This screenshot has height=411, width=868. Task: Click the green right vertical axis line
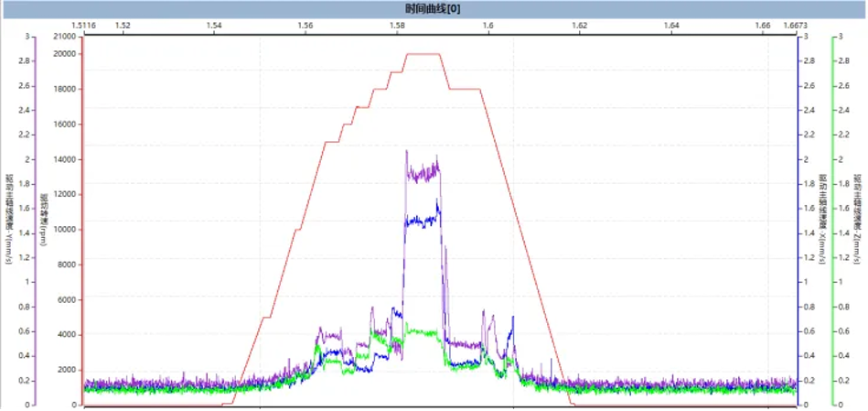(x=831, y=220)
